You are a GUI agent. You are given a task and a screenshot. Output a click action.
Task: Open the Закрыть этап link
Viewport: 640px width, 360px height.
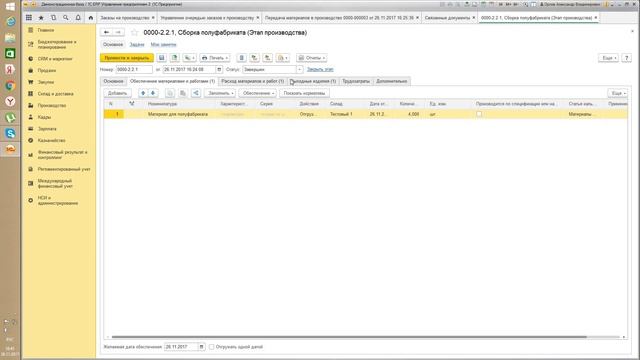[320, 69]
